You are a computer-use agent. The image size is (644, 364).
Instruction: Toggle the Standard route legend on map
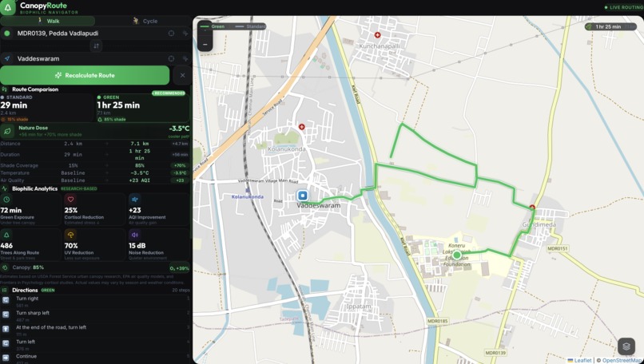click(x=250, y=26)
